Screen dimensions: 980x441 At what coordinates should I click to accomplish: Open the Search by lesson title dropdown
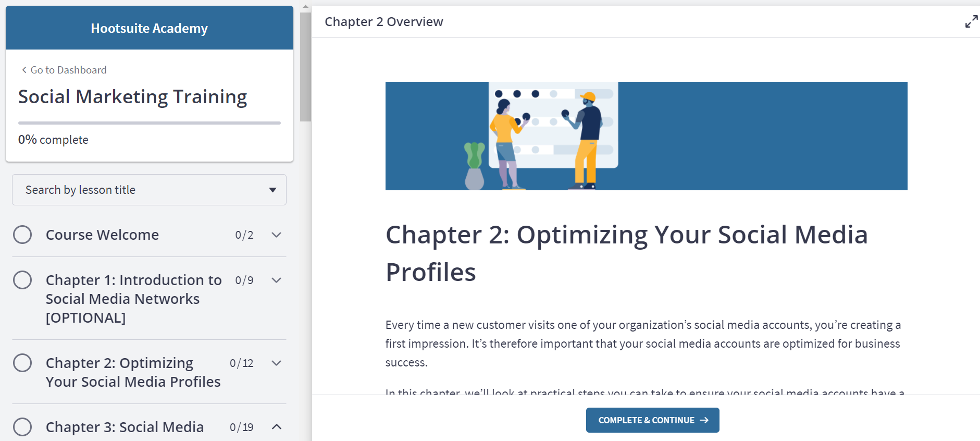(149, 190)
